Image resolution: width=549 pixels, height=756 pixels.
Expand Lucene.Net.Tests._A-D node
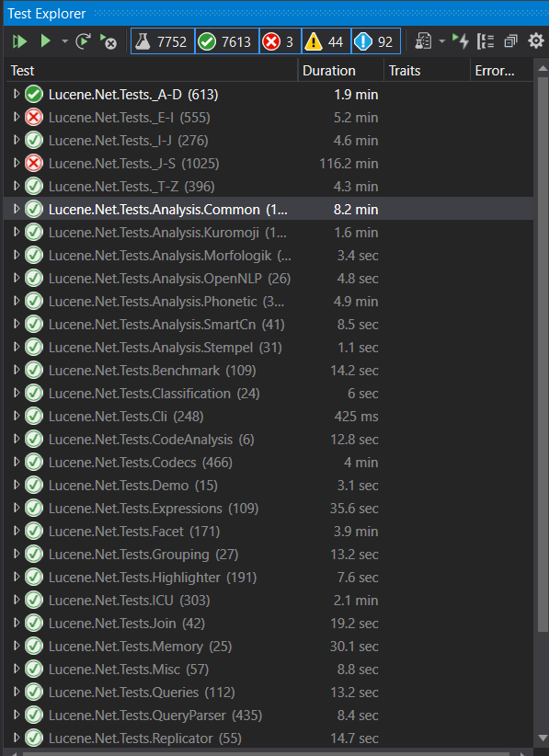pyautogui.click(x=17, y=94)
